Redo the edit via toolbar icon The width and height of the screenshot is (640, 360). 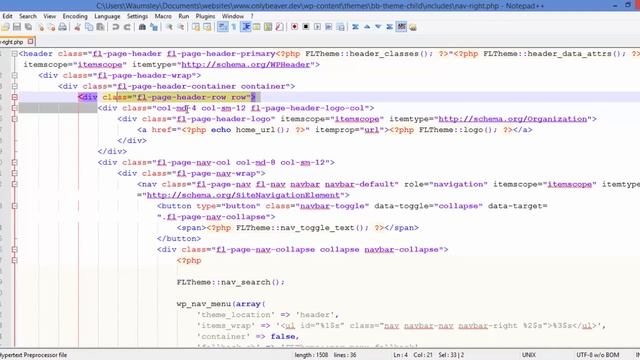[x=127, y=27]
